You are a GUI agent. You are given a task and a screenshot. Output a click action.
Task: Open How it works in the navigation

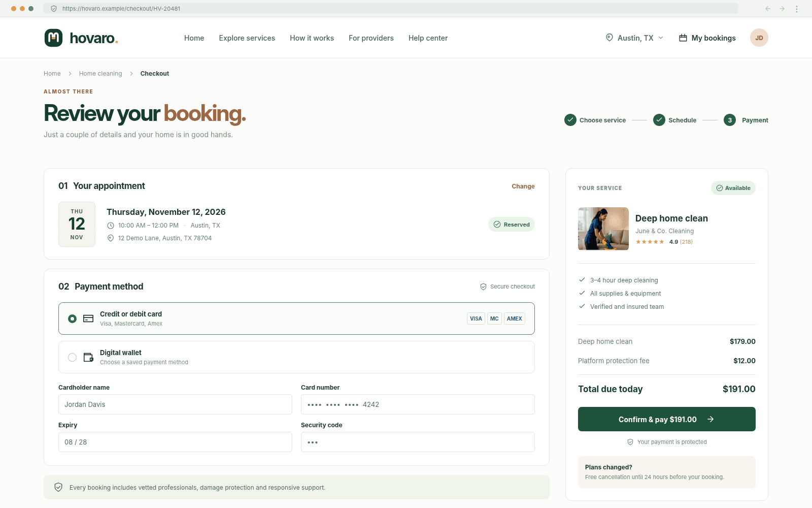[x=312, y=38]
